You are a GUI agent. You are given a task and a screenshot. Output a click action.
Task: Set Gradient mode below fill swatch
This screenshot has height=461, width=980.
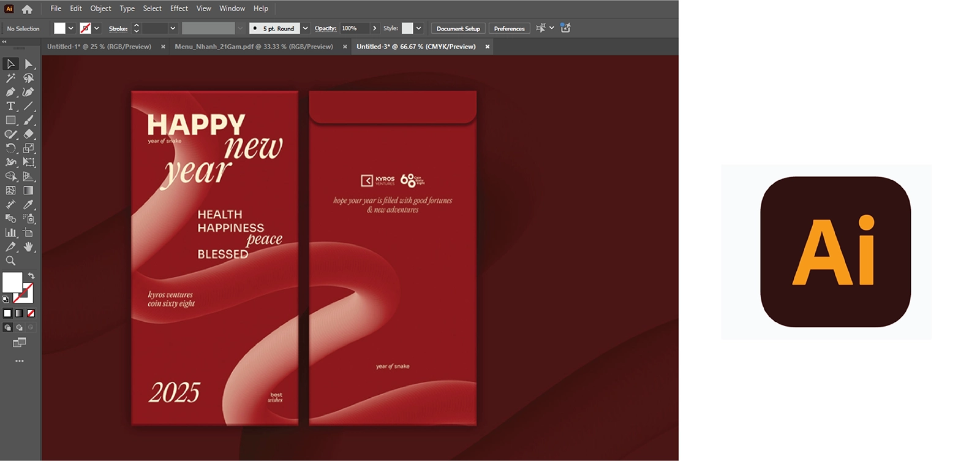[19, 313]
